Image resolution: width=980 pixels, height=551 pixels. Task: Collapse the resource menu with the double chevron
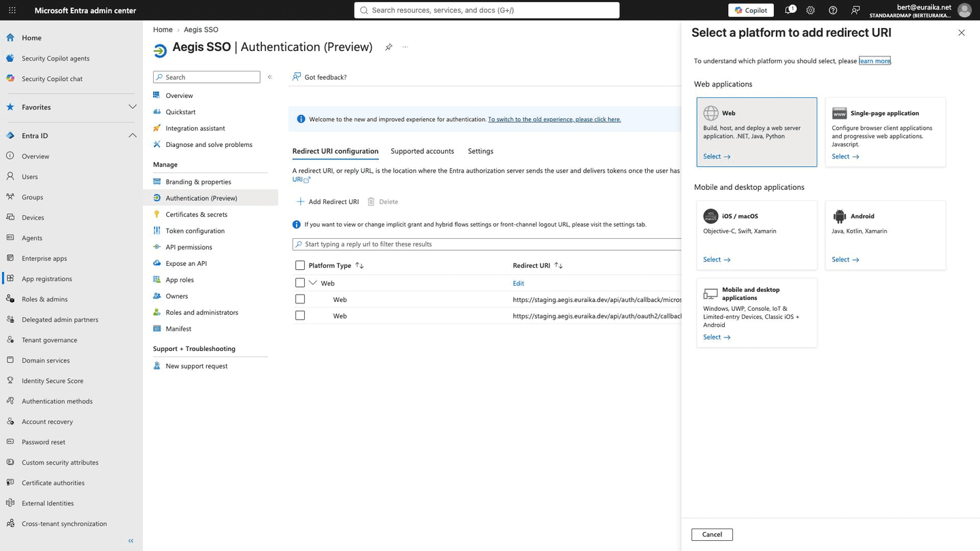[x=269, y=77]
